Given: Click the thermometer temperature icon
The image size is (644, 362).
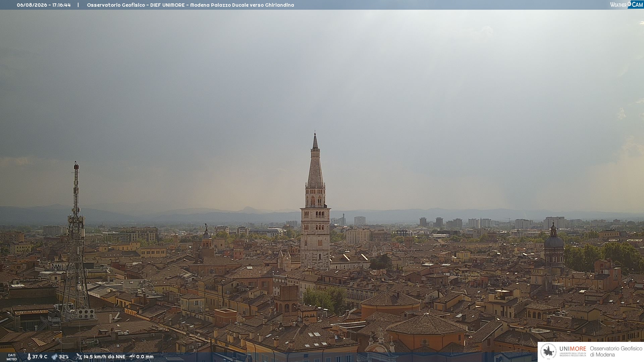Looking at the screenshot, I should 29,357.
